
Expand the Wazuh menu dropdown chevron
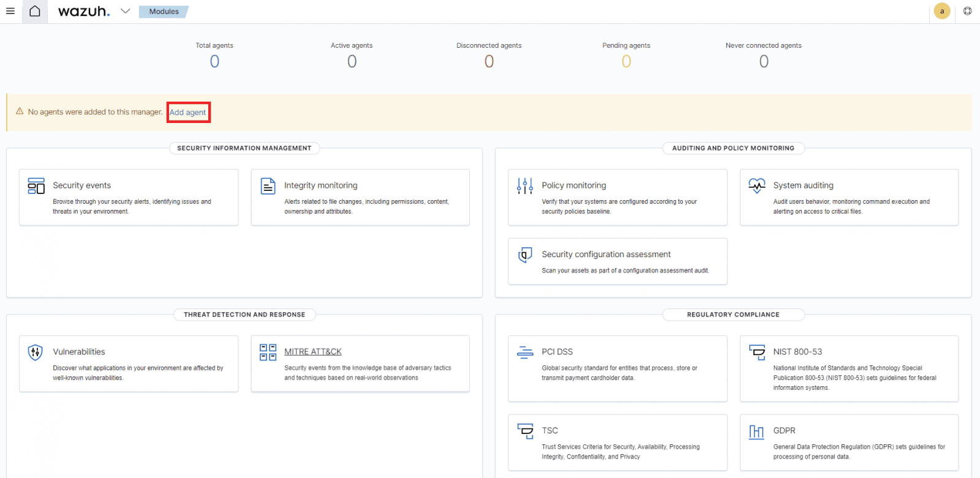[126, 11]
